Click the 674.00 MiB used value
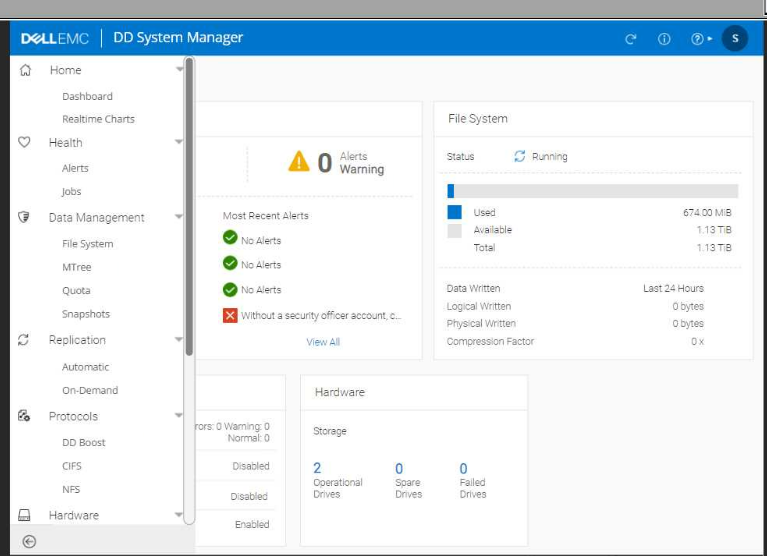 [707, 212]
